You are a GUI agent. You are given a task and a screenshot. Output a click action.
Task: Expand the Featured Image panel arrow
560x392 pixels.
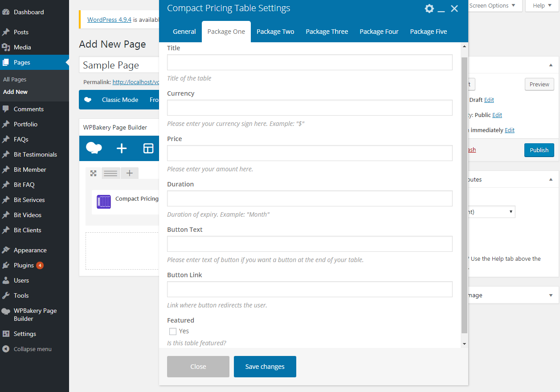(551, 295)
